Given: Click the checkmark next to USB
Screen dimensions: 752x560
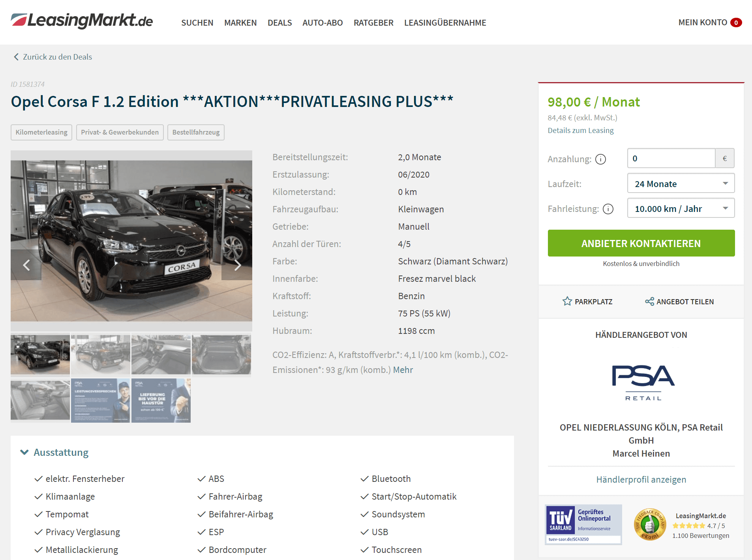Looking at the screenshot, I should [364, 532].
